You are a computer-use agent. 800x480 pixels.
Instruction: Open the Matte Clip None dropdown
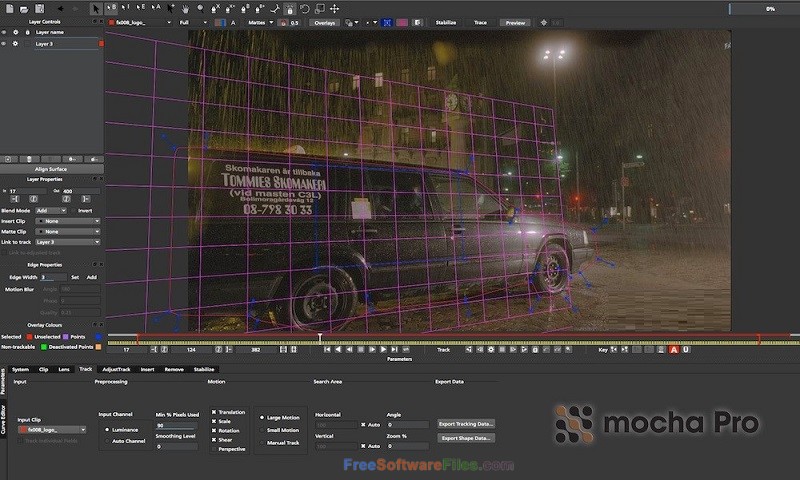pyautogui.click(x=67, y=232)
